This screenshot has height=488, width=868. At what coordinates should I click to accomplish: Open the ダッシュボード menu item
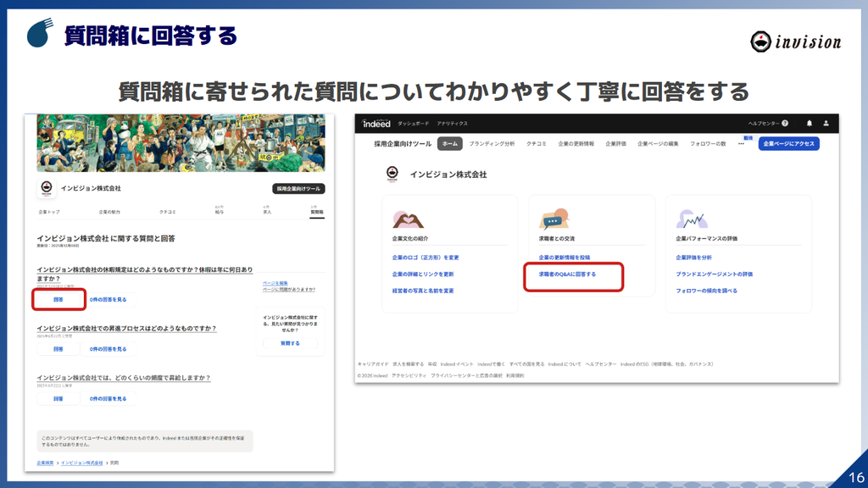[x=413, y=124]
